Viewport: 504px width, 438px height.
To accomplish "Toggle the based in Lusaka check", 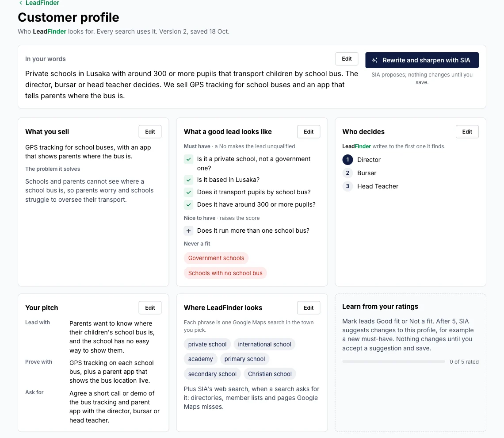I will pos(189,180).
